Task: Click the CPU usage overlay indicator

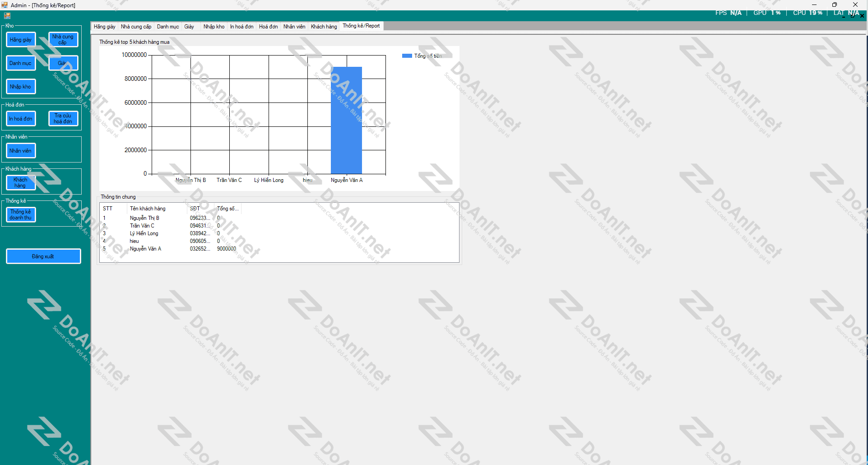Action: click(808, 13)
